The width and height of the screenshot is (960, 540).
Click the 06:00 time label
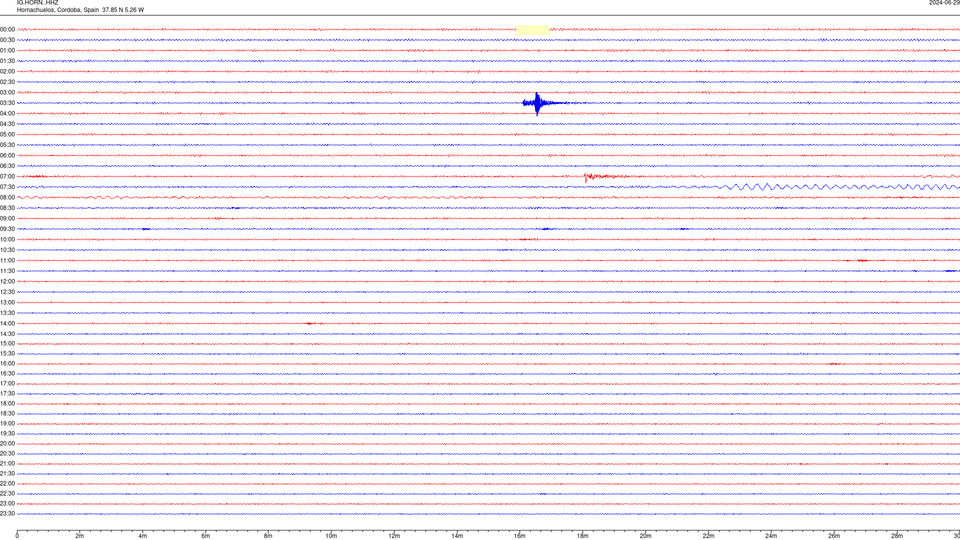[x=7, y=156]
